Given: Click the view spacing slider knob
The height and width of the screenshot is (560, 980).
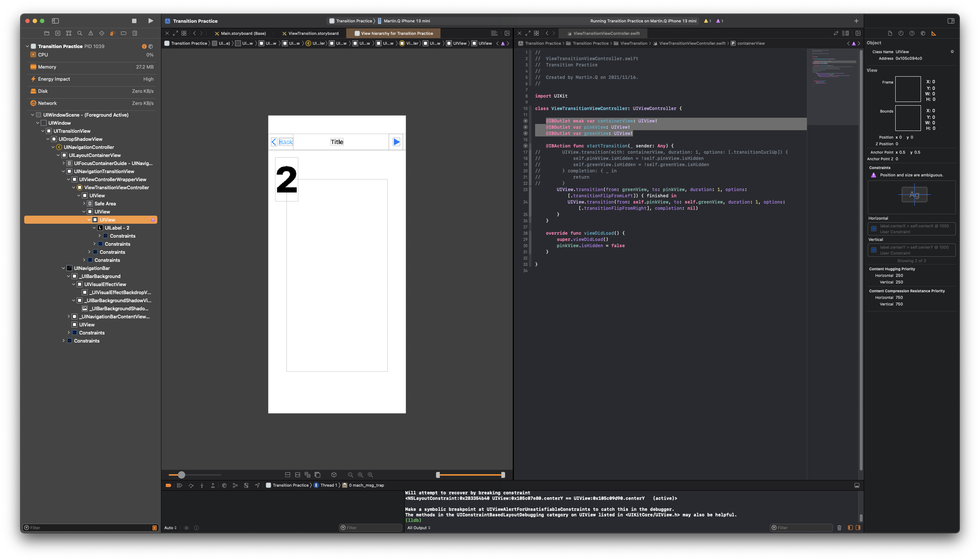Looking at the screenshot, I should 182,475.
